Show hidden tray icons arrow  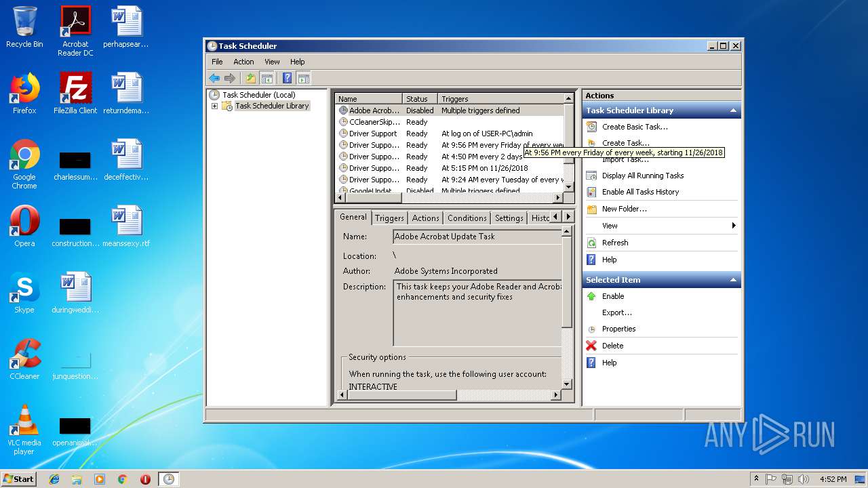pos(756,479)
